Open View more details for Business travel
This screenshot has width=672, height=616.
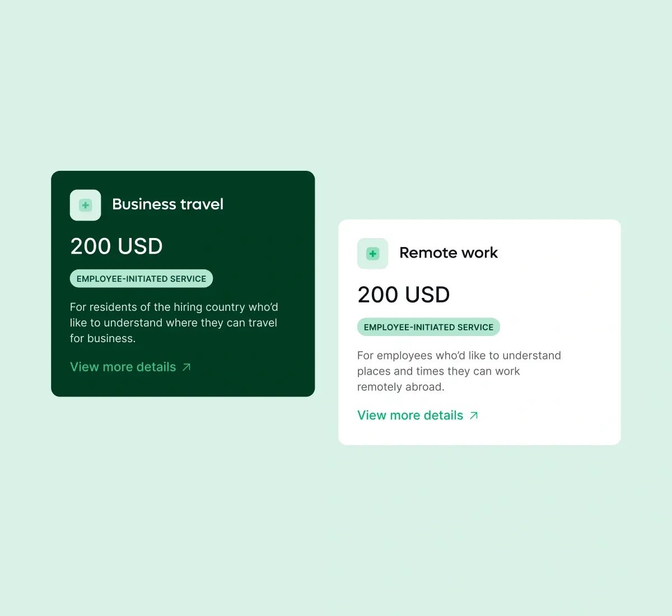coord(123,367)
